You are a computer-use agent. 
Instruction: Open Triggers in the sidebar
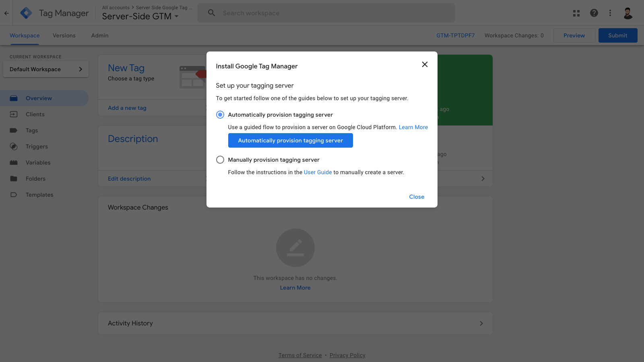point(44,146)
